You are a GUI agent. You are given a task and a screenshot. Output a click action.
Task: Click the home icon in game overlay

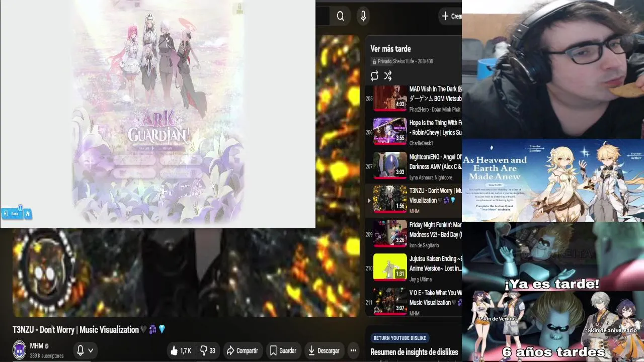(28, 214)
